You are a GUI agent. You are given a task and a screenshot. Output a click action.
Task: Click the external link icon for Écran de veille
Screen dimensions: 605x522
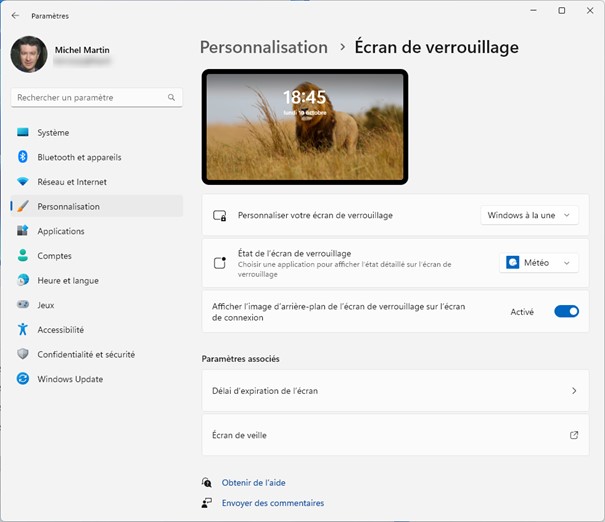[574, 435]
